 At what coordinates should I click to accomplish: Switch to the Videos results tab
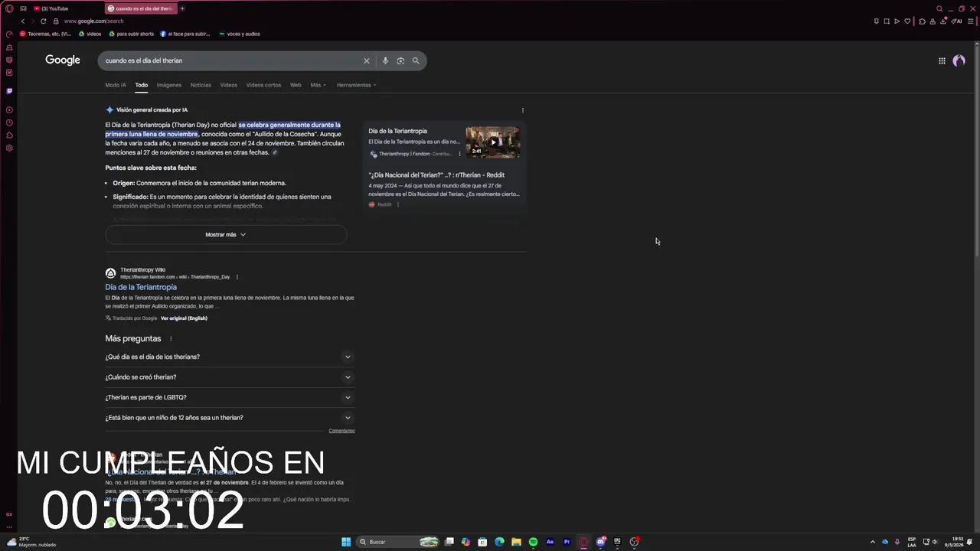point(229,85)
